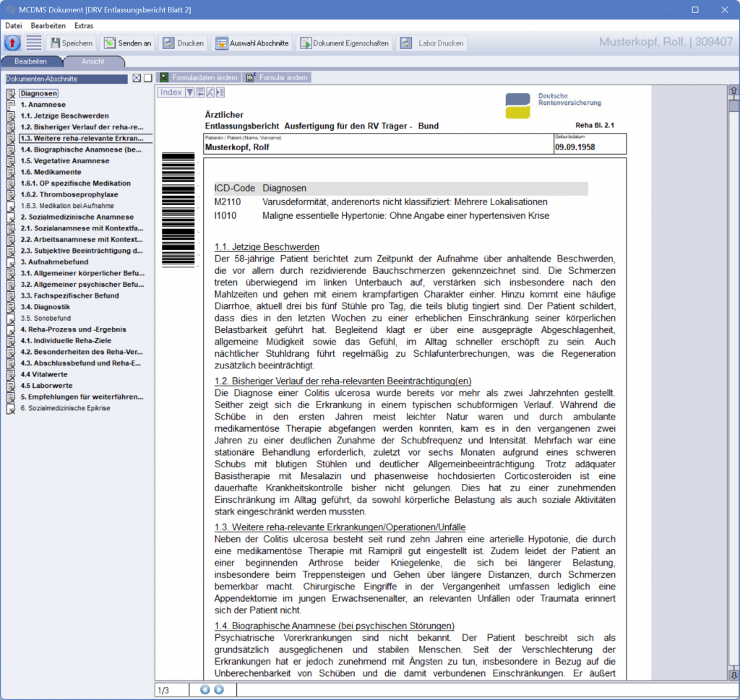
Task: Go to previous page arrow
Action: pyautogui.click(x=205, y=690)
